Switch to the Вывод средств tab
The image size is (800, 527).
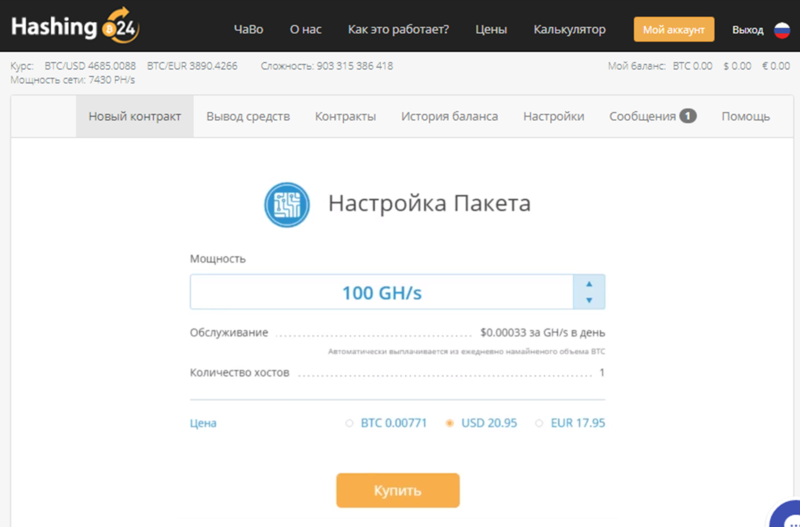[x=248, y=117]
